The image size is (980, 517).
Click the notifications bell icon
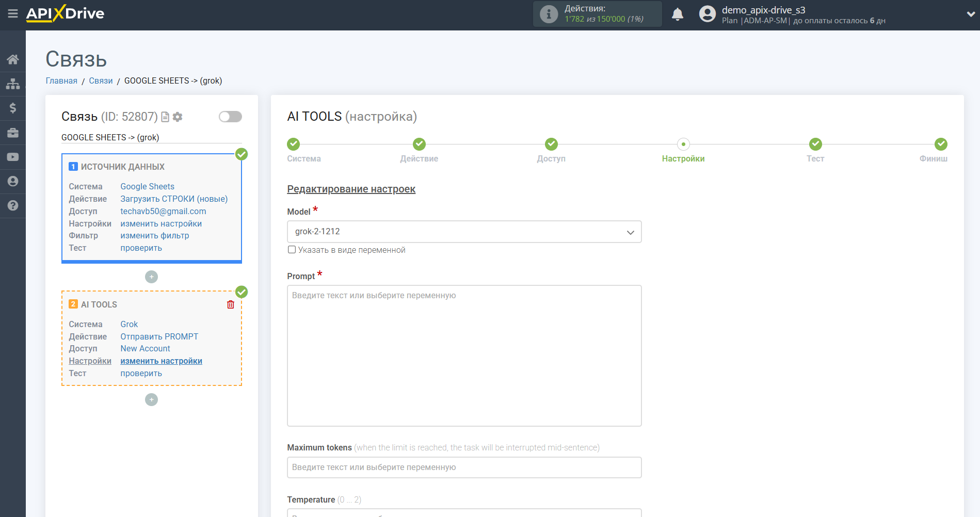coord(678,14)
